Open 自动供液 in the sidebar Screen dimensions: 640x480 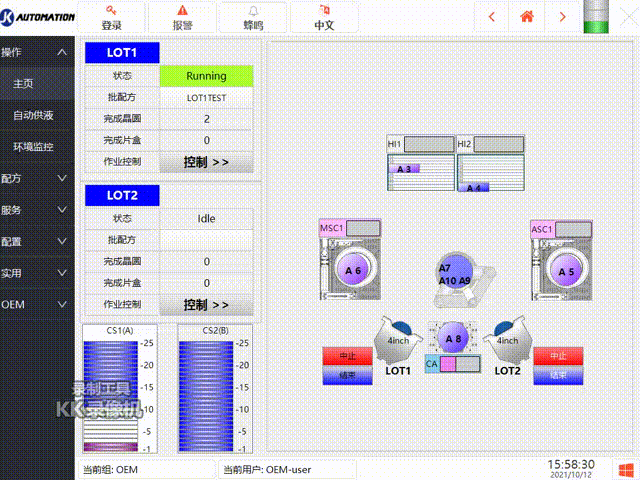pos(33,115)
